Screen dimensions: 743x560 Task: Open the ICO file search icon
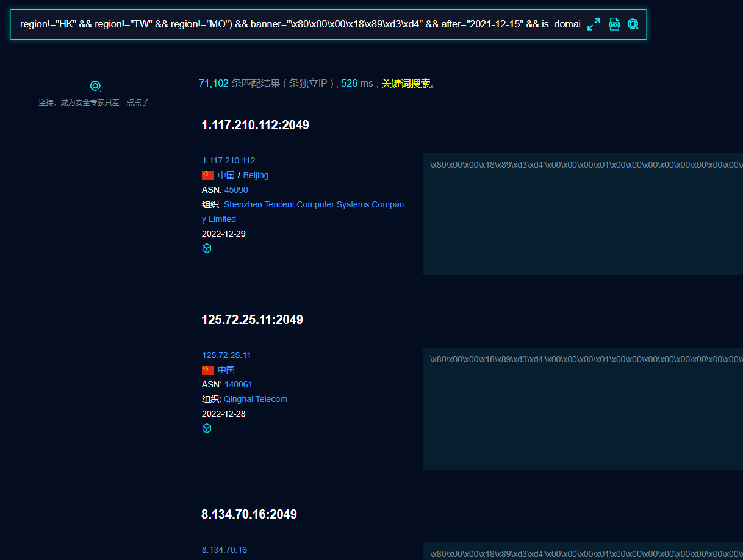click(614, 24)
